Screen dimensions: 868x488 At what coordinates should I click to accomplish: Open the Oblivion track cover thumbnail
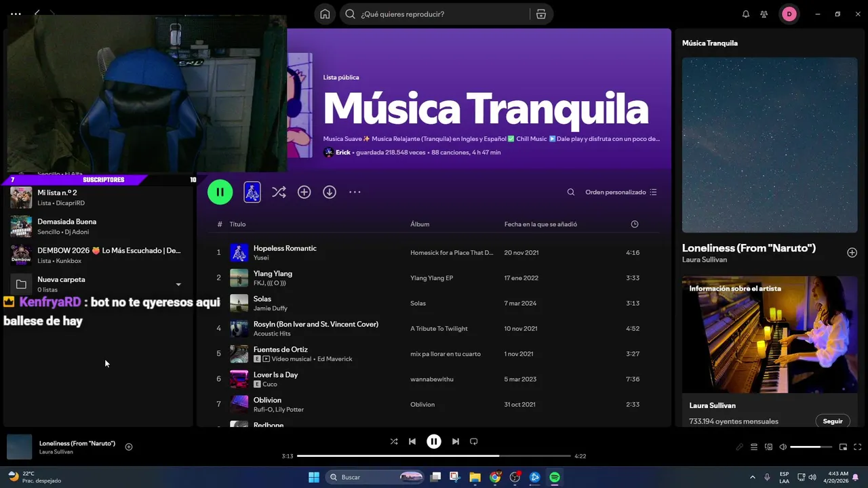[239, 405]
